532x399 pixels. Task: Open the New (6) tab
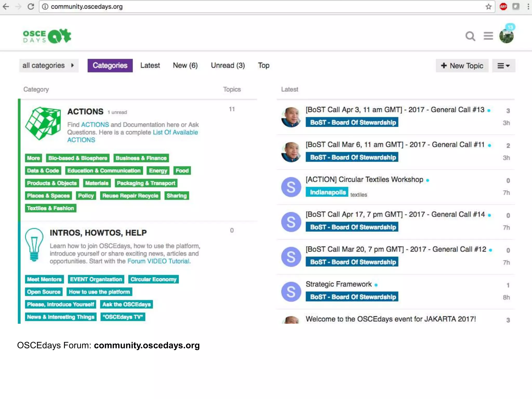185,65
